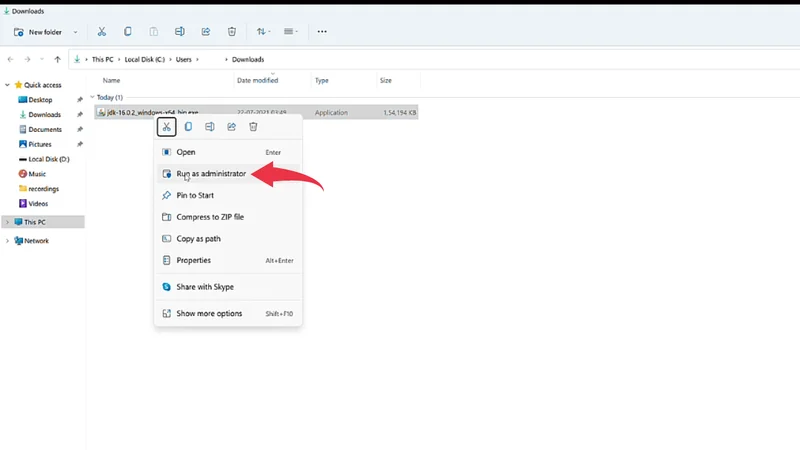Select Compress to ZIP file

click(x=210, y=217)
